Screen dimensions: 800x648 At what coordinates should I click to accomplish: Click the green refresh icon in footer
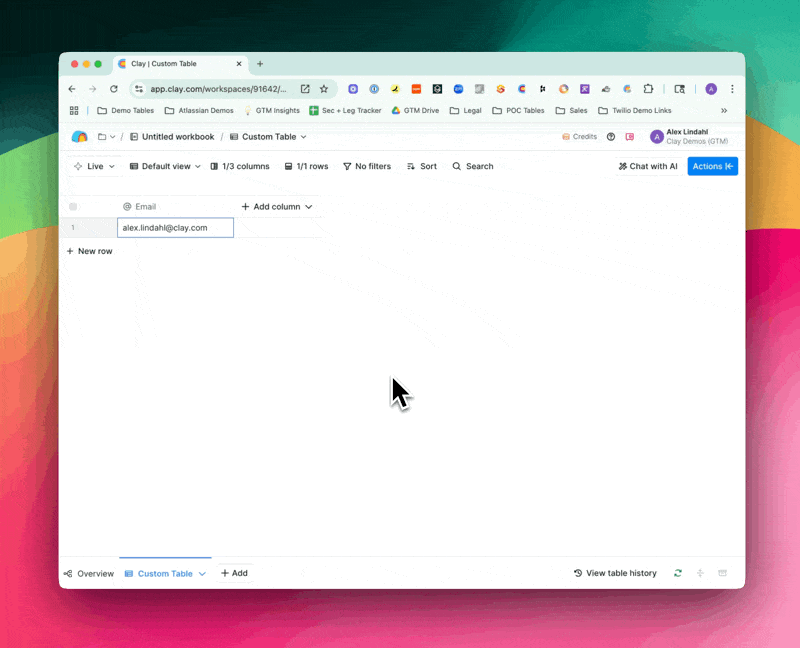pos(678,573)
